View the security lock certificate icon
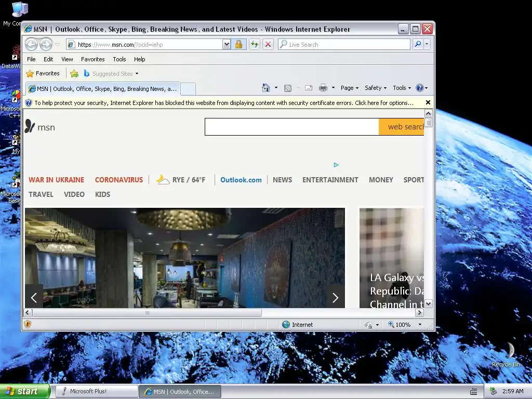The height and width of the screenshot is (399, 532). pos(239,45)
